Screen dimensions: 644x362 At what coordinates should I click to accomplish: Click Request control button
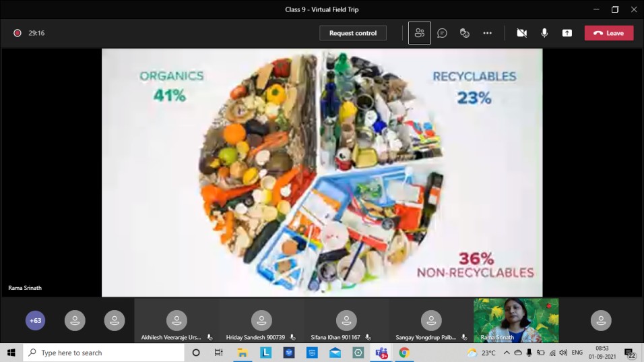click(x=353, y=33)
